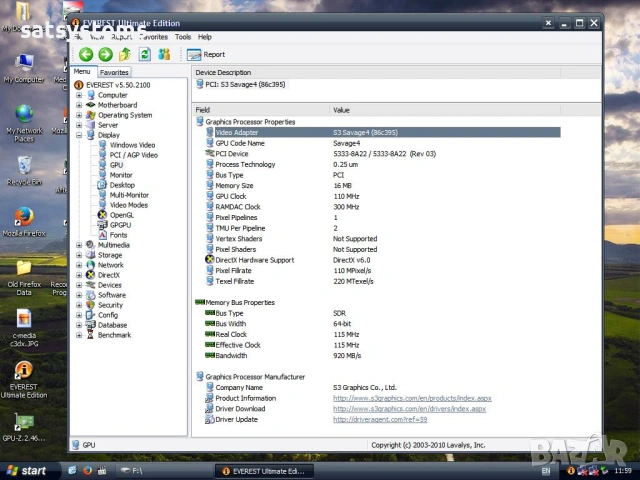This screenshot has width=640, height=480.
Task: Open the File menu
Action: (78, 37)
